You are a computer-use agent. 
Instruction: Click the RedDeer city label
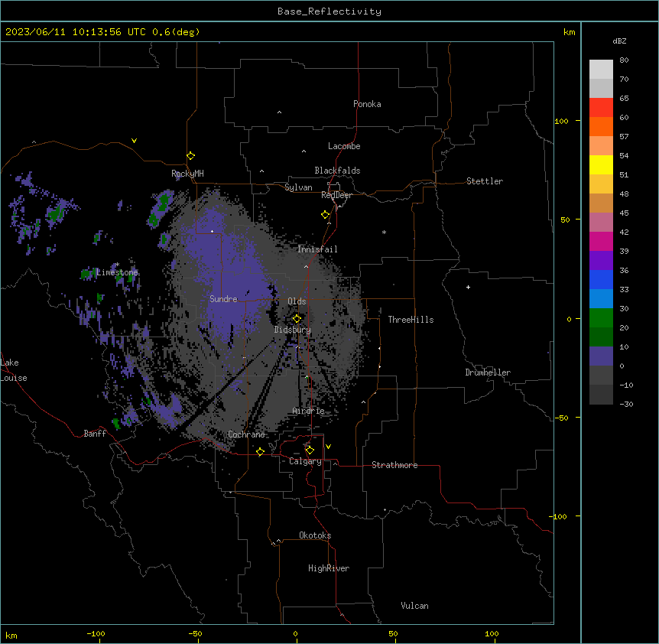[x=336, y=195]
